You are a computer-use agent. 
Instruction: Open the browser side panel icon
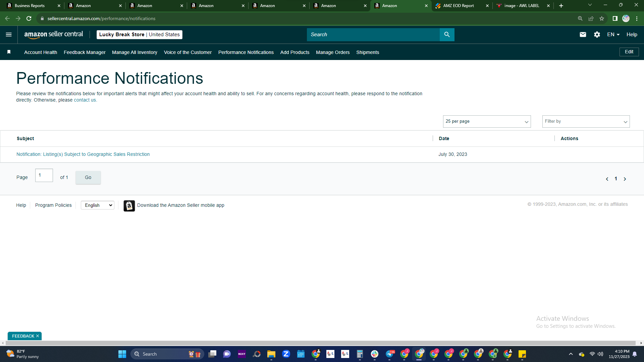coord(615,18)
